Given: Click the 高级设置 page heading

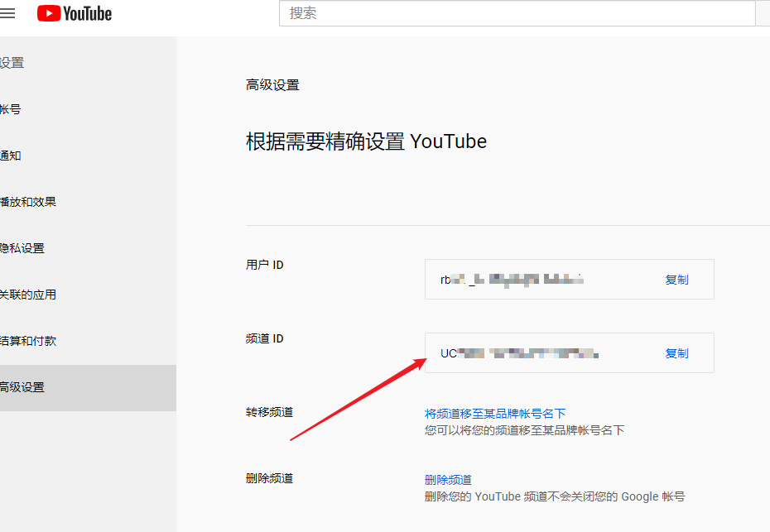Looking at the screenshot, I should (272, 85).
